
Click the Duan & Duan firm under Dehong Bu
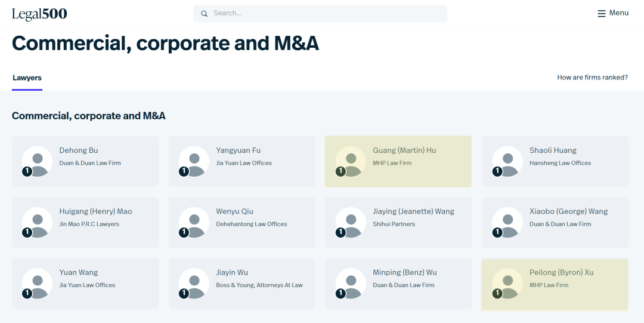tap(90, 163)
